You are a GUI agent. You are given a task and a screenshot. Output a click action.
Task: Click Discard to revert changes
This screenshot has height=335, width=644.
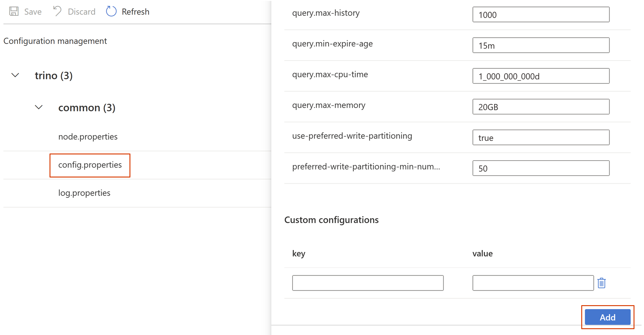74,11
